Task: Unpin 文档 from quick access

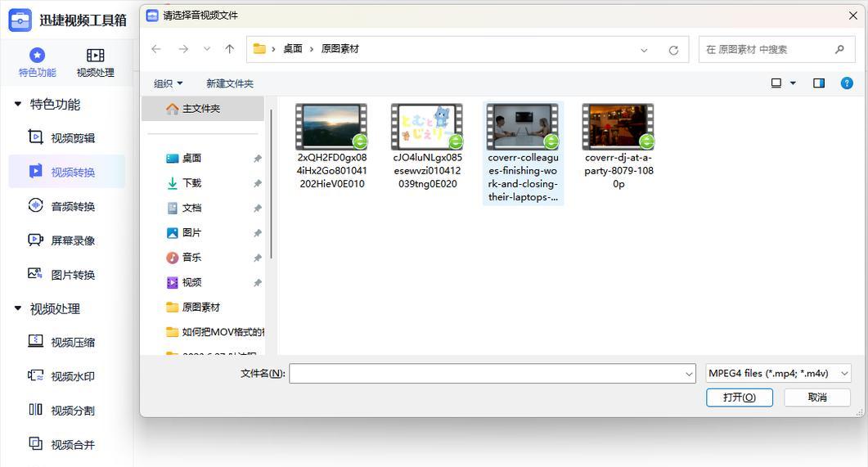Action: (x=258, y=209)
